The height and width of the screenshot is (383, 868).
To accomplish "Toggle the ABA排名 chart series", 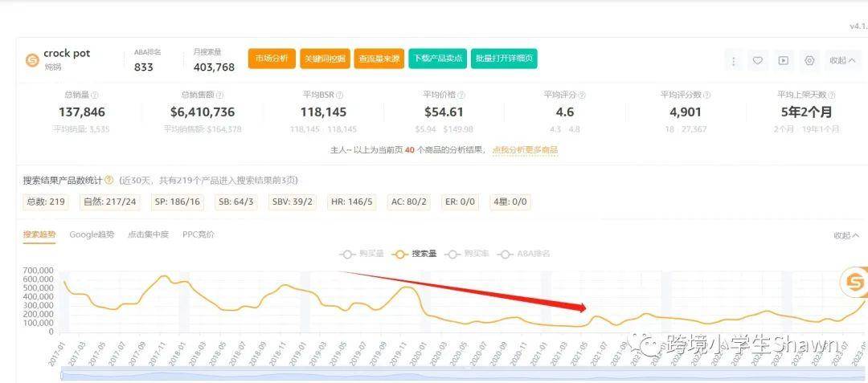I will click(524, 254).
